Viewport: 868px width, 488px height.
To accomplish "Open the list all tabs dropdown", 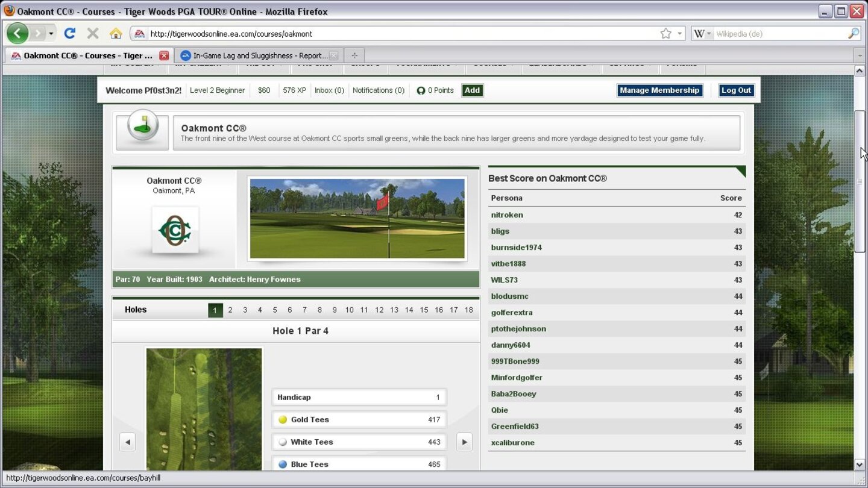I will click(860, 55).
